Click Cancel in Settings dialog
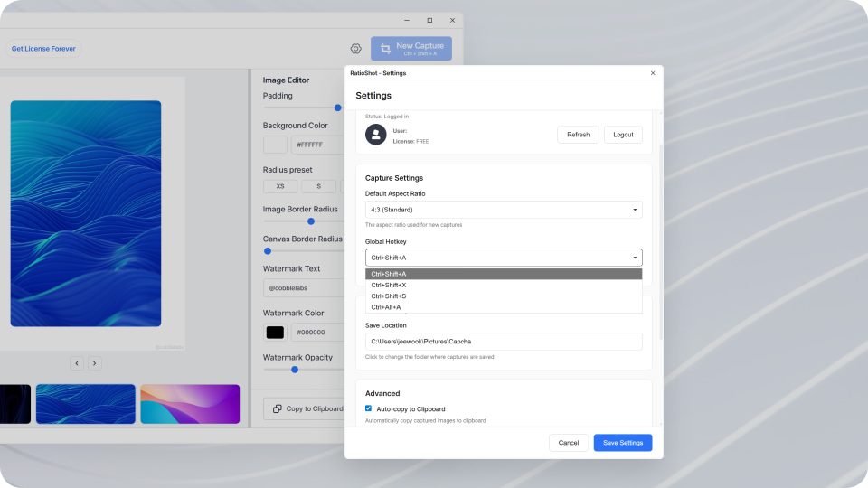868x488 pixels. pyautogui.click(x=569, y=443)
